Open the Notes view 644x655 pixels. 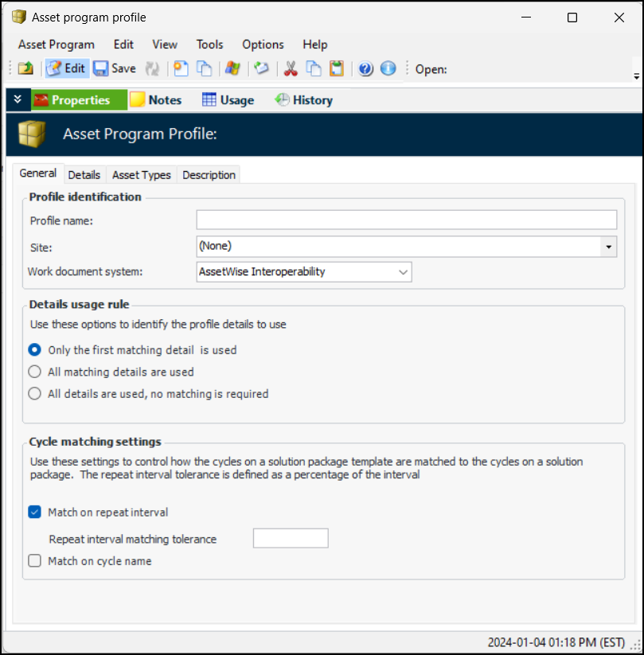(x=156, y=99)
